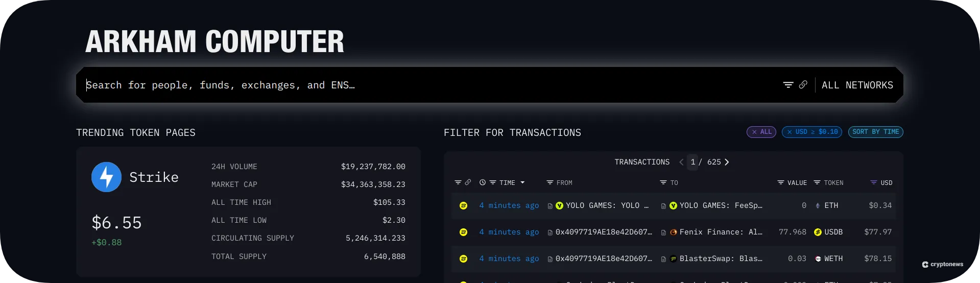This screenshot has height=283, width=980.
Task: Click the TRENDING TOKEN PAGES heading
Action: pos(136,133)
